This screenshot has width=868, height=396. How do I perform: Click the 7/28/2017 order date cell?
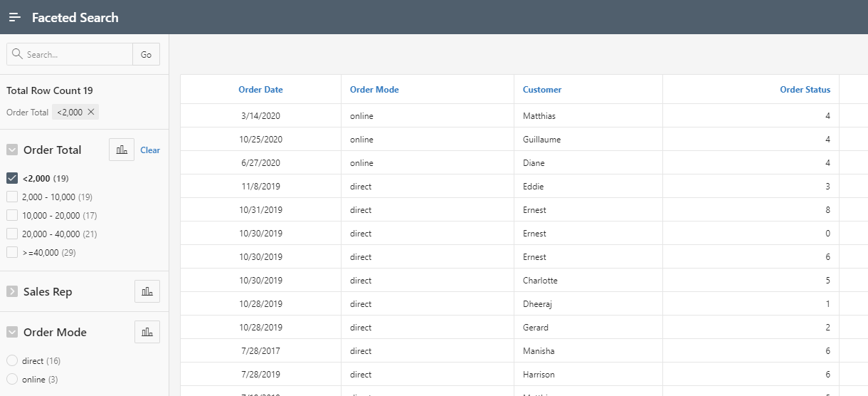click(x=260, y=350)
